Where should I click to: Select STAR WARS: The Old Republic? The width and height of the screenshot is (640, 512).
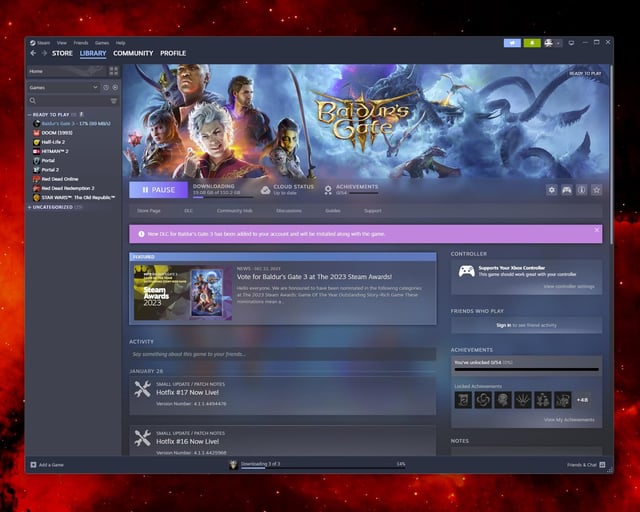(74, 198)
